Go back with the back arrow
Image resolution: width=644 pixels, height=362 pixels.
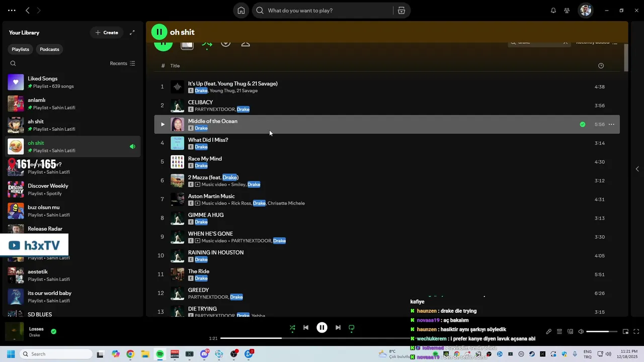pos(28,10)
